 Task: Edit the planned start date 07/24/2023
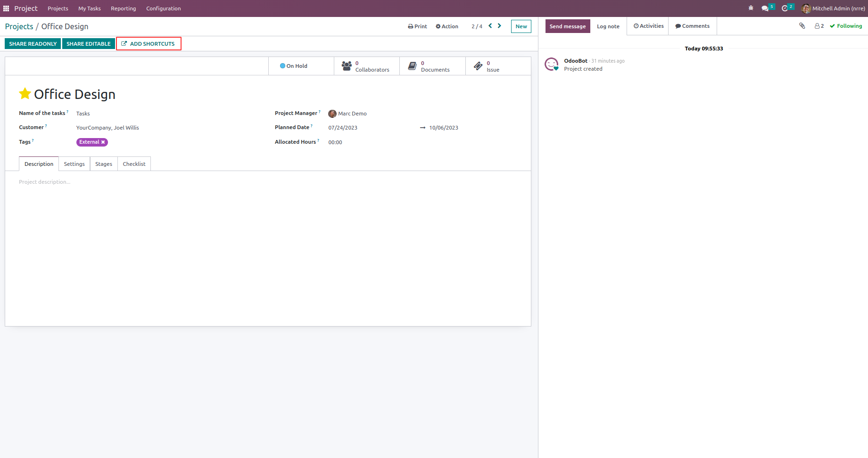(x=343, y=128)
